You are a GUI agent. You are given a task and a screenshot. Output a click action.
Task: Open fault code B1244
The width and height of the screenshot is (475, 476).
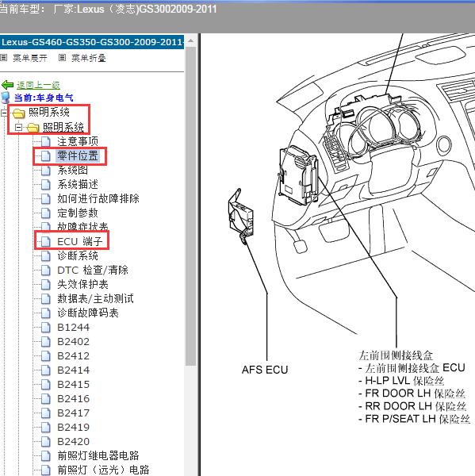[x=73, y=327]
